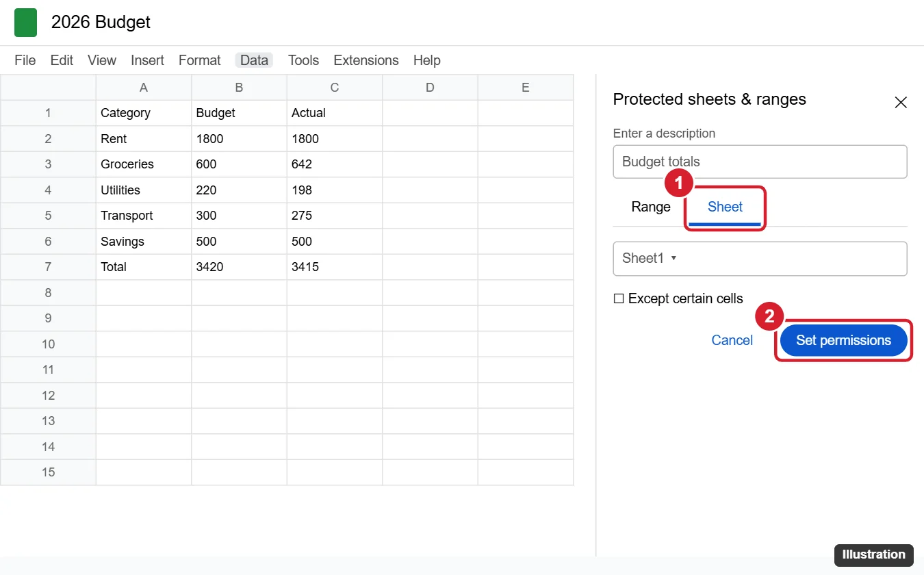Switch to the Sheet tab
This screenshot has height=575, width=924.
pyautogui.click(x=725, y=207)
